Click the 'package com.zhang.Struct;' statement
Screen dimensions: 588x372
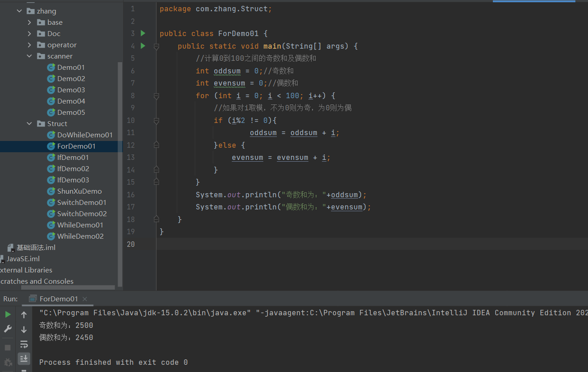click(x=216, y=9)
